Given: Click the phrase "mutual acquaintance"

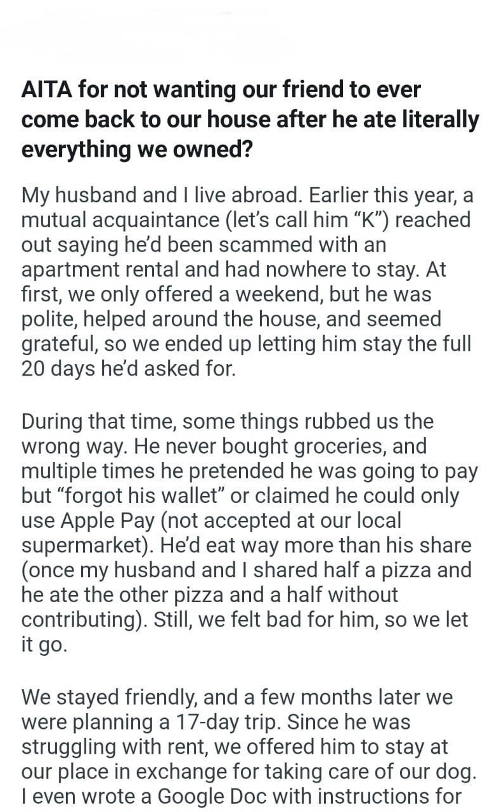Looking at the screenshot, I should (x=121, y=220).
